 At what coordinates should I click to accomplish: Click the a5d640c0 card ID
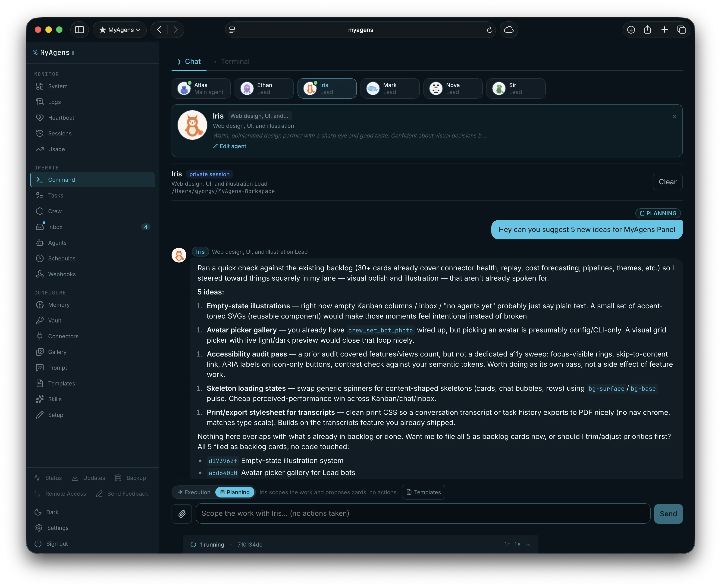pos(223,473)
